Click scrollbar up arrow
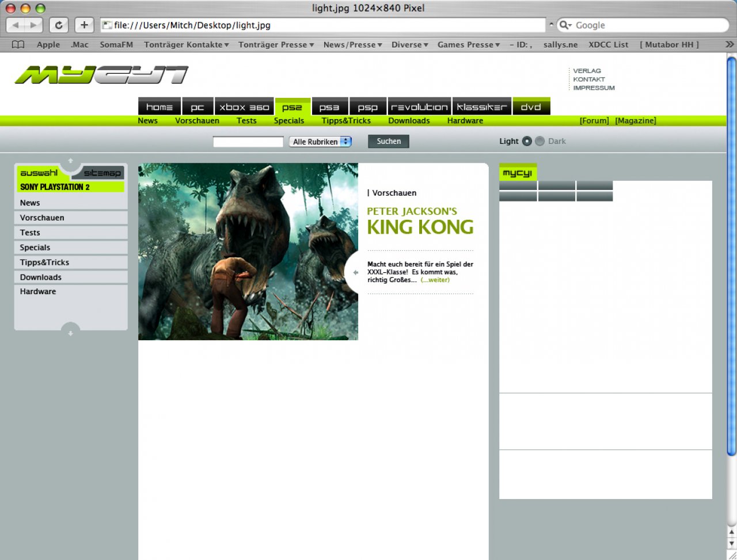The image size is (737, 560). (732, 533)
